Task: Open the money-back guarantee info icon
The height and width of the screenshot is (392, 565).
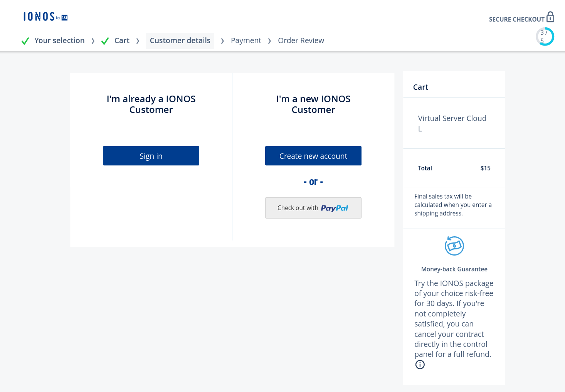Action: (x=420, y=365)
